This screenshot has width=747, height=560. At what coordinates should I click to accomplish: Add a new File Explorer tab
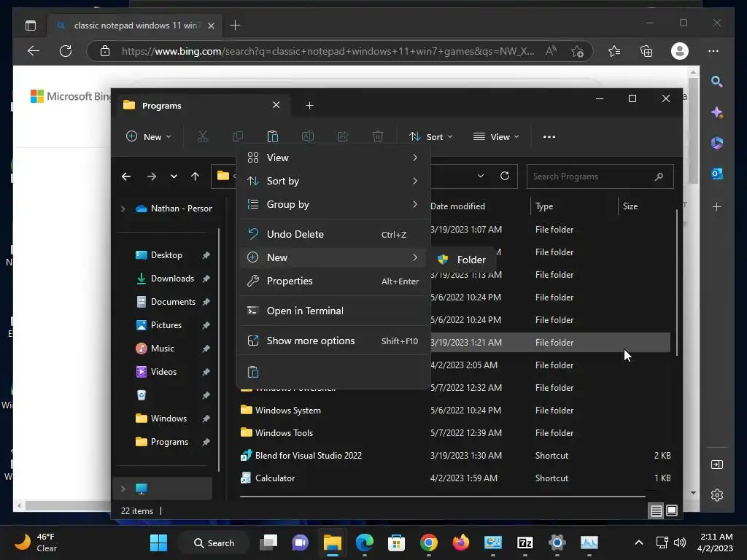[x=309, y=106]
